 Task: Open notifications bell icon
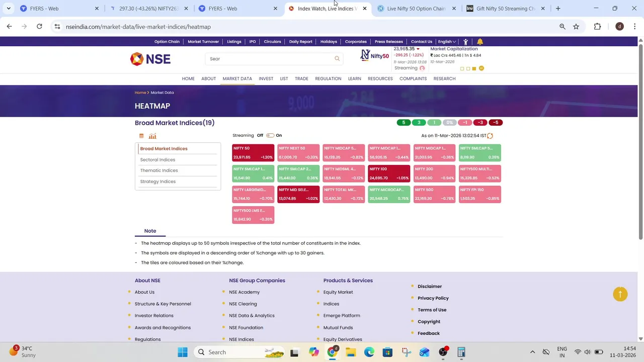(x=480, y=42)
